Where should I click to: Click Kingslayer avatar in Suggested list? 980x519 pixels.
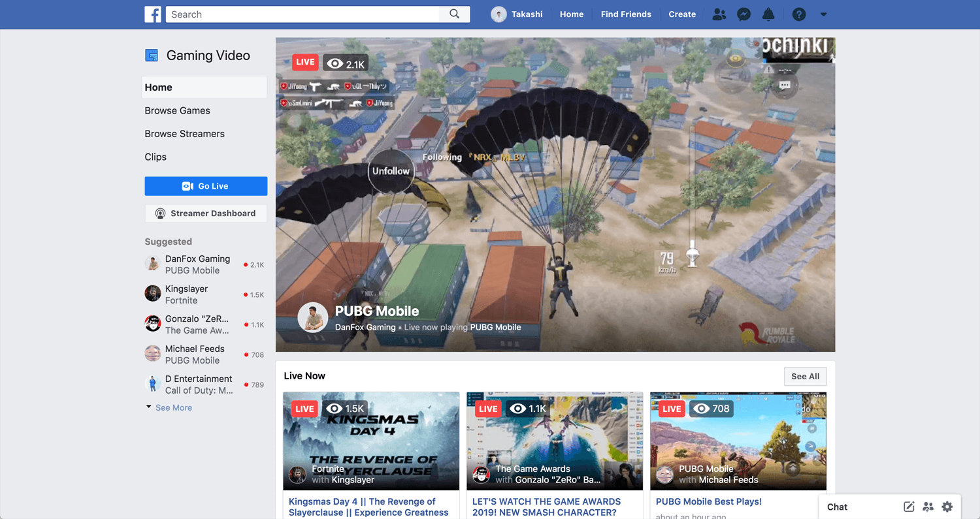(x=153, y=294)
